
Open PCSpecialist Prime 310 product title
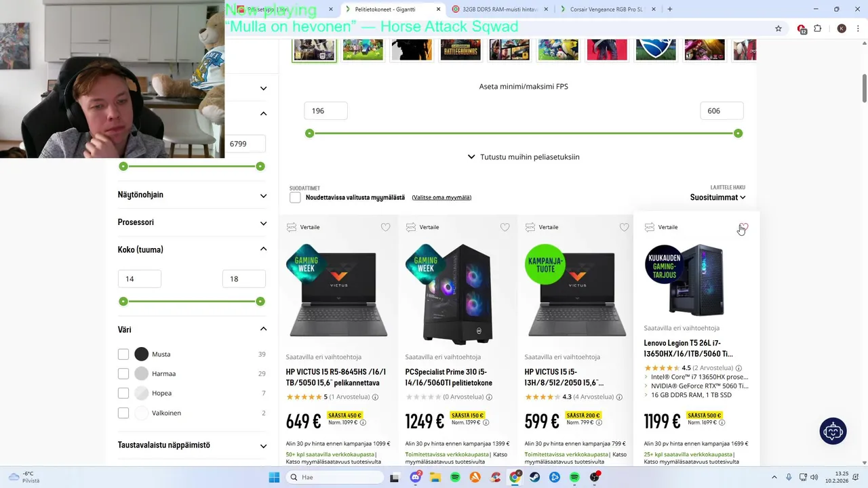[449, 377]
